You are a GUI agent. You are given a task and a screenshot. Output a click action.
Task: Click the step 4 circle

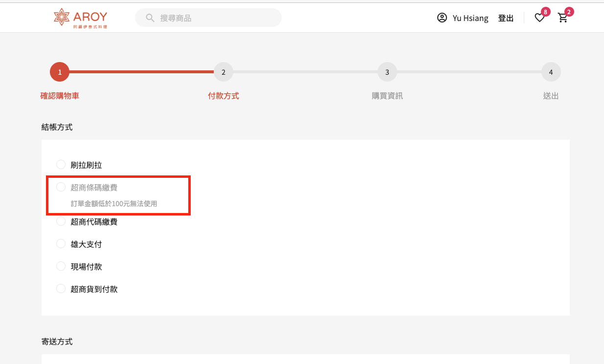pos(551,72)
